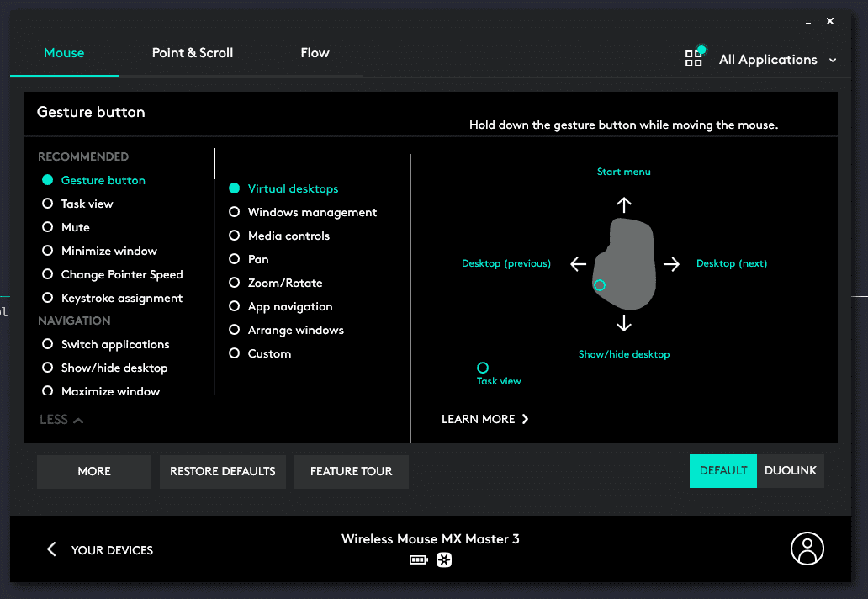Image resolution: width=868 pixels, height=599 pixels.
Task: Click the gesture button circle on mouse image
Action: tap(600, 285)
